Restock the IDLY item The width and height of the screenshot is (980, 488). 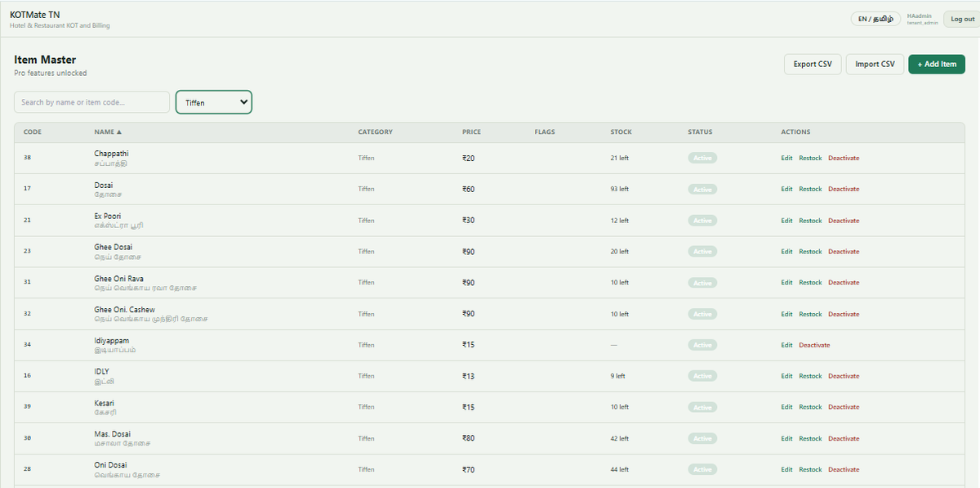click(x=810, y=376)
